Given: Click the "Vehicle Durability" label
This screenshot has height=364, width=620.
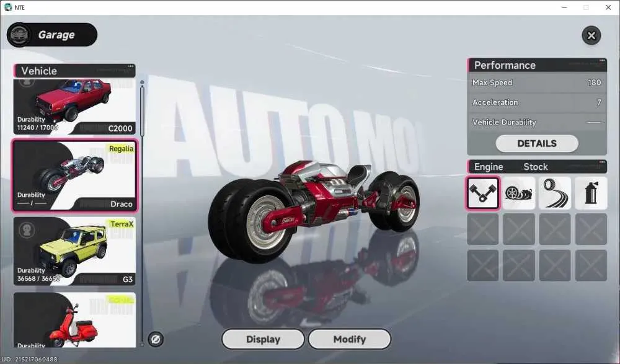Looking at the screenshot, I should click(x=504, y=122).
